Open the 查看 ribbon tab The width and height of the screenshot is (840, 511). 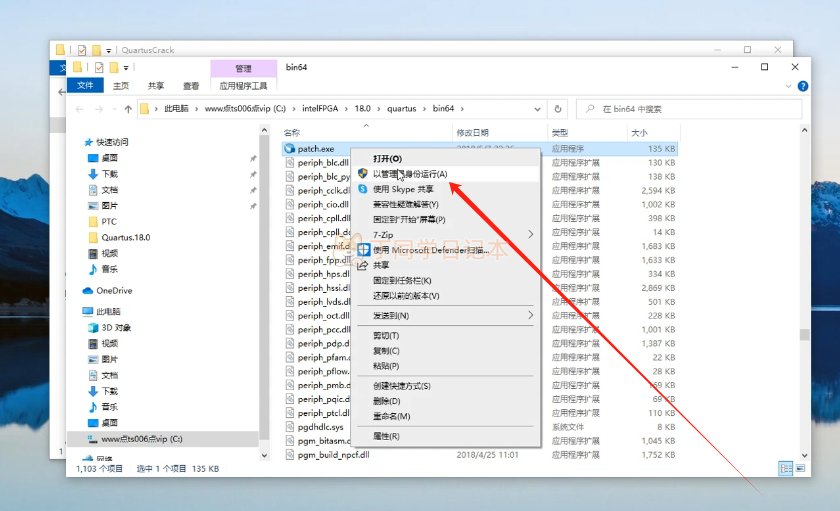click(x=190, y=86)
